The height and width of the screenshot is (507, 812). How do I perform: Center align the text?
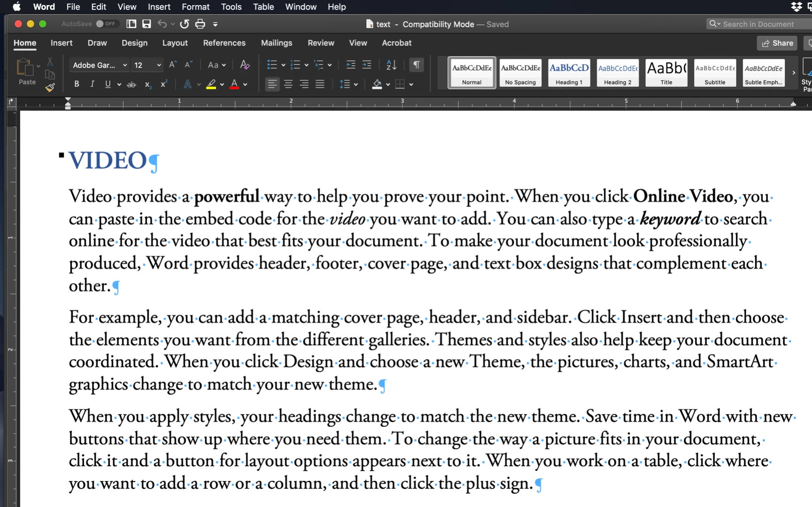(288, 84)
